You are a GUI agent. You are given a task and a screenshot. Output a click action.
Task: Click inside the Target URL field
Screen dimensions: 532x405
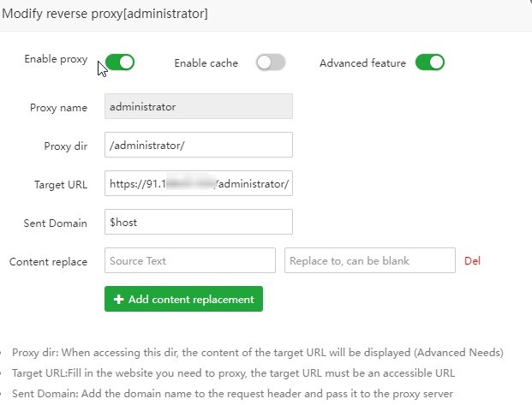pyautogui.click(x=198, y=184)
